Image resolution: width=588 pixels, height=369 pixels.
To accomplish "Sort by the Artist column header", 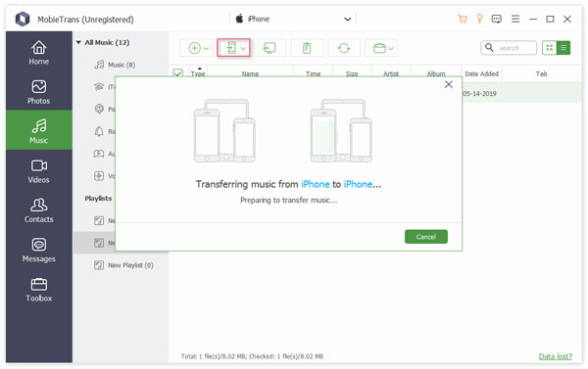I will tap(391, 73).
